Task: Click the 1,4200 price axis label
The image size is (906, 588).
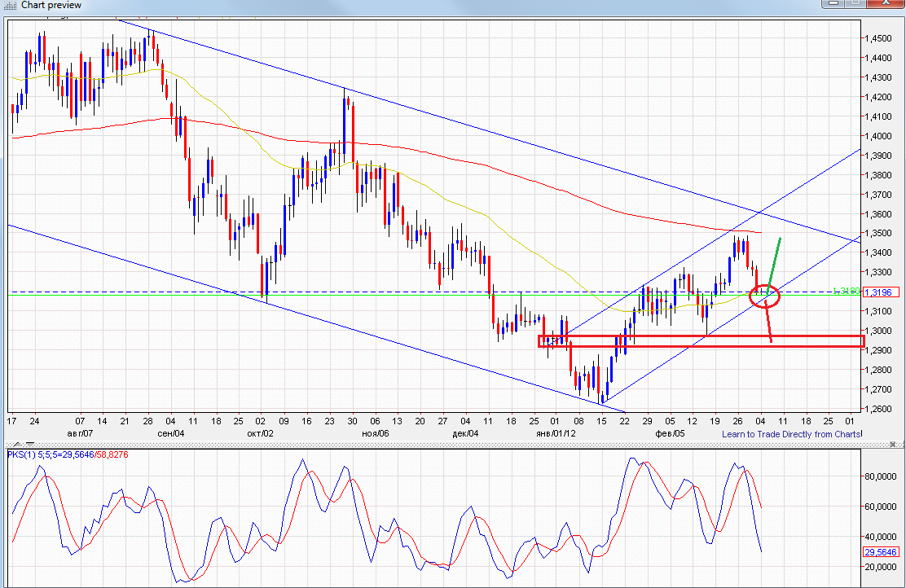Action: tap(878, 97)
